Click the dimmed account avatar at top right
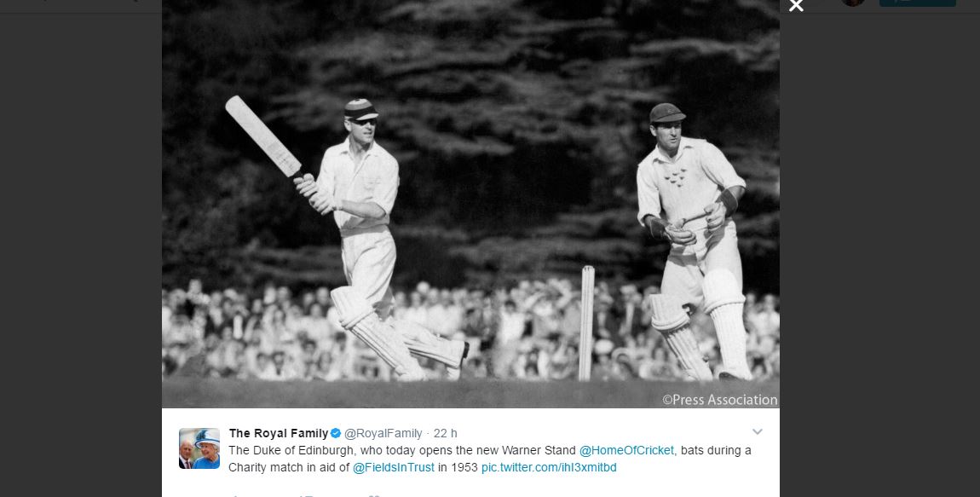Screen dimensions: 980x497 click(853, 3)
